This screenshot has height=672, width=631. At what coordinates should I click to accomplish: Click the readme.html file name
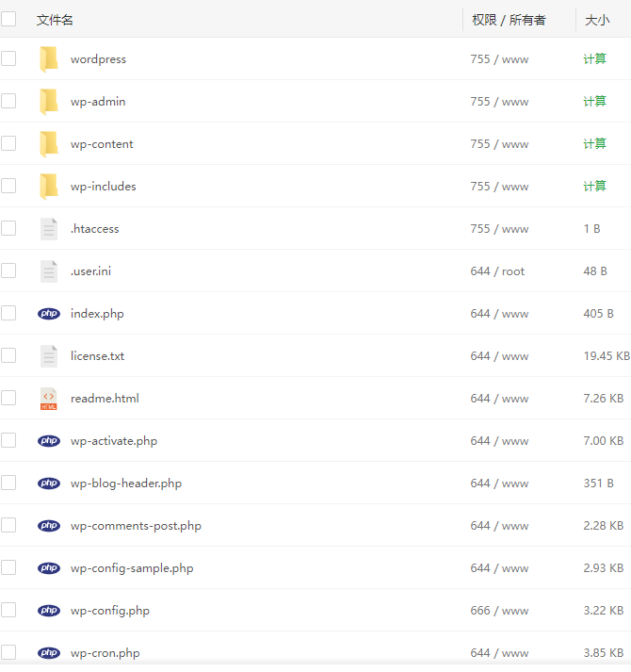pos(105,399)
